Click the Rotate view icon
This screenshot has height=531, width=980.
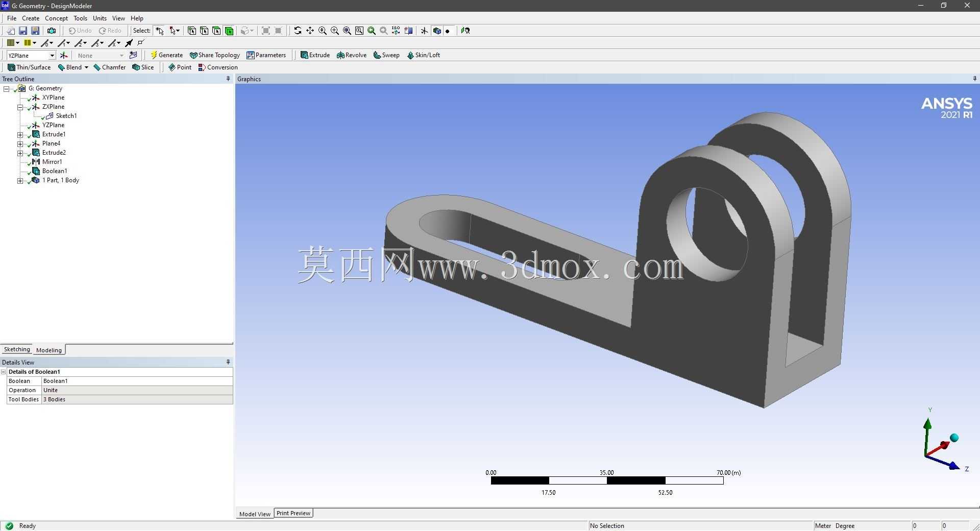[298, 31]
